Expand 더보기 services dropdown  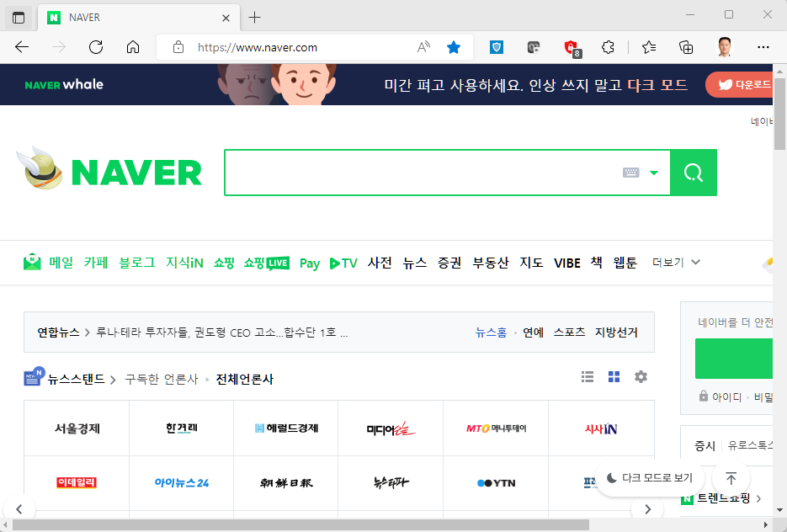(676, 262)
